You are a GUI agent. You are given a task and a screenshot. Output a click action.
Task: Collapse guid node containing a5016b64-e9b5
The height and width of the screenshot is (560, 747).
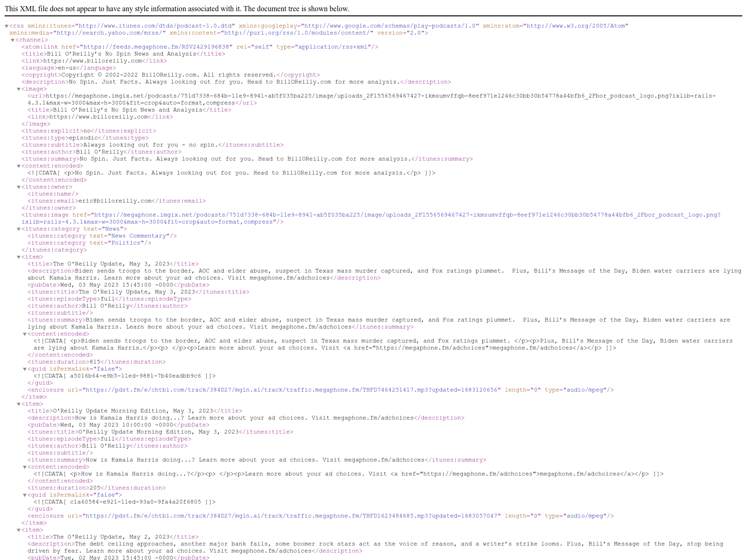click(x=25, y=369)
